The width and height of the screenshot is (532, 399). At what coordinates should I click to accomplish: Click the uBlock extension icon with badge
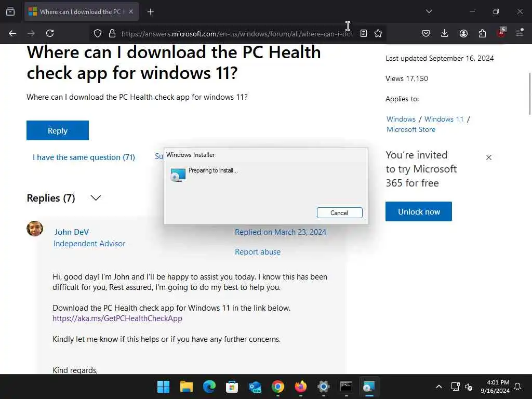click(501, 33)
